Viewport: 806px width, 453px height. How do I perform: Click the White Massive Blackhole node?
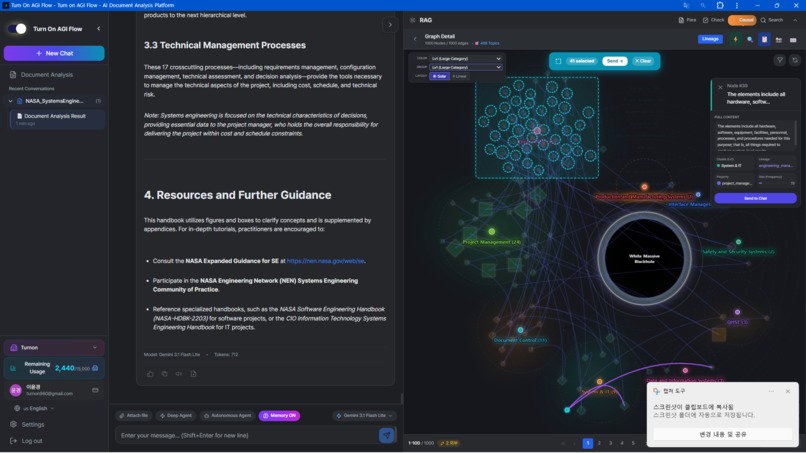(x=644, y=259)
